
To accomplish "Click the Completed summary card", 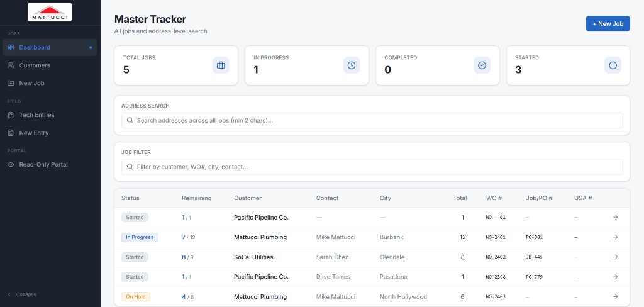I will click(x=438, y=65).
